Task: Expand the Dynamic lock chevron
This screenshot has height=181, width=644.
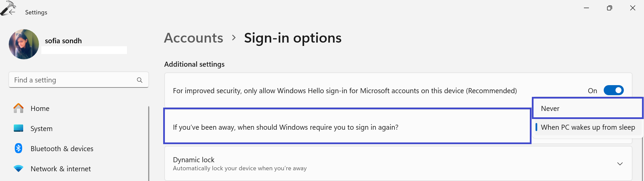Action: pos(620,164)
